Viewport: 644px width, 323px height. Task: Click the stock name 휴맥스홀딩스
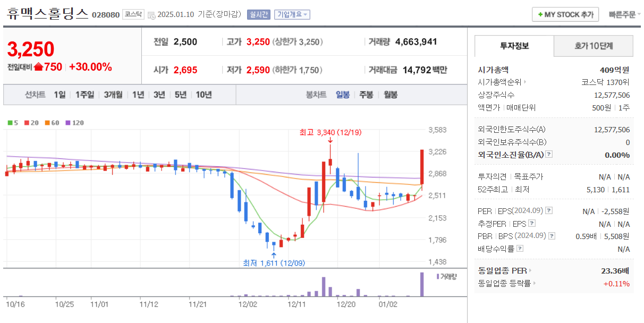pyautogui.click(x=48, y=14)
